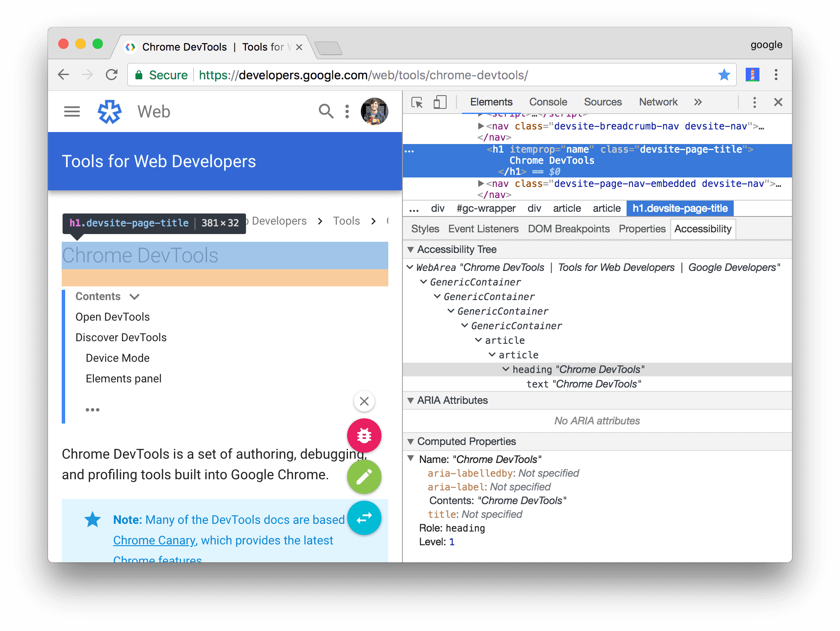Click the dismiss floating overlay close button
Viewport: 840px width, 631px height.
[x=364, y=401]
